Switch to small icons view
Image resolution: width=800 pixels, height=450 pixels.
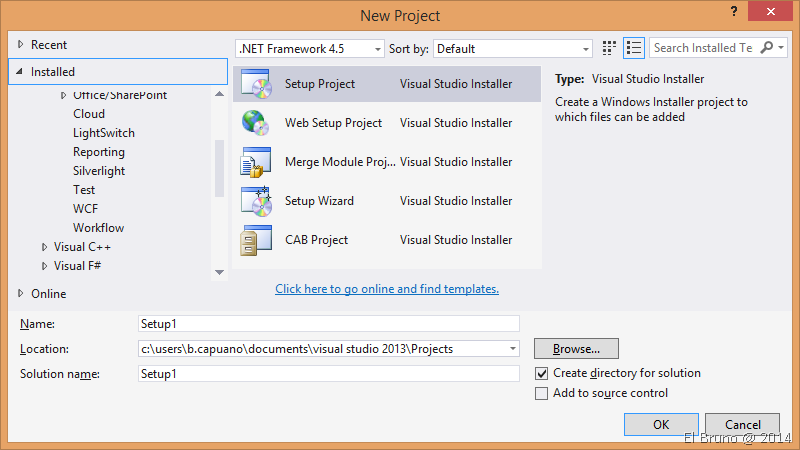coord(610,48)
